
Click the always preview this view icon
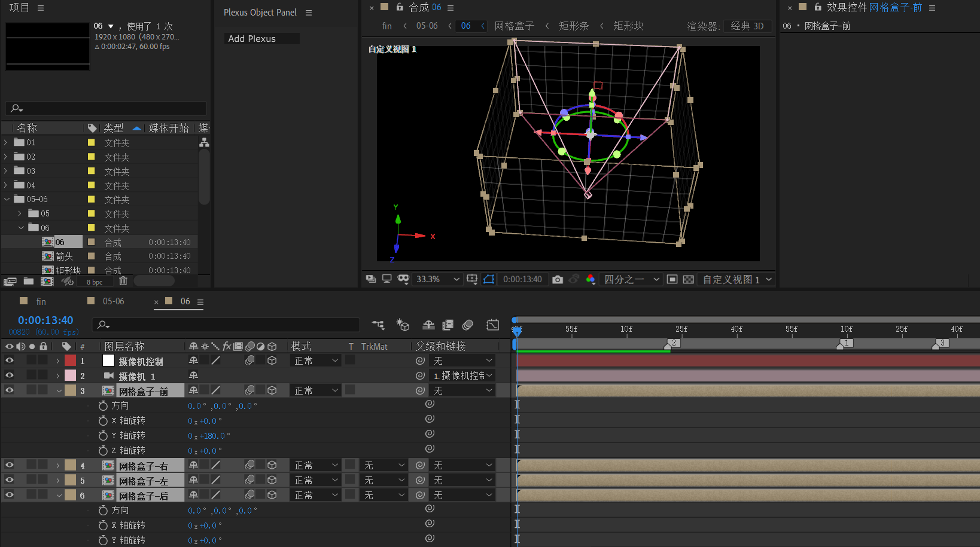(370, 279)
